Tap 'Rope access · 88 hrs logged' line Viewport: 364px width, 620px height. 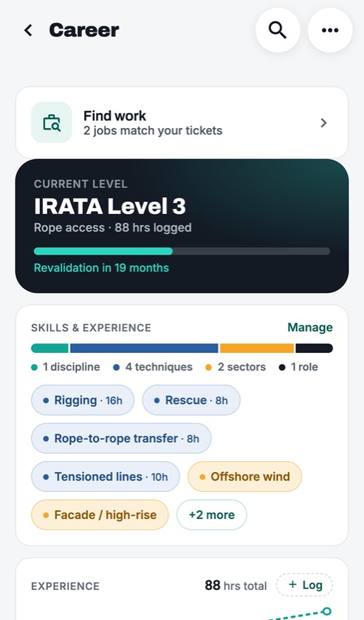113,228
